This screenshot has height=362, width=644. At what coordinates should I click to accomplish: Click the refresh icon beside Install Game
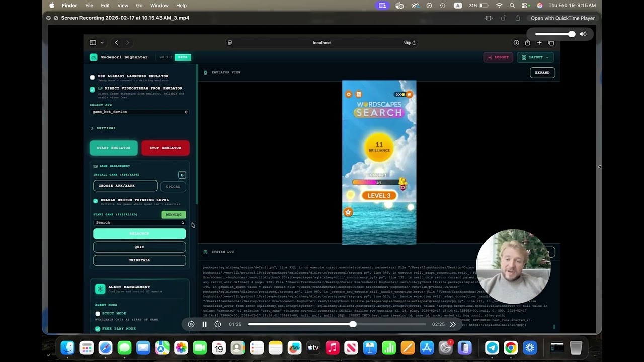tap(182, 175)
